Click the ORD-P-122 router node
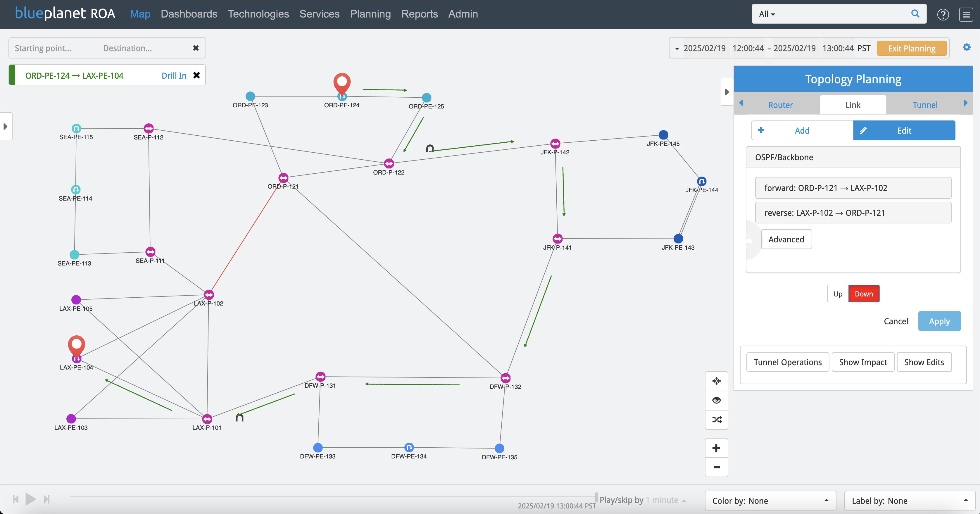The image size is (980, 514). click(389, 164)
